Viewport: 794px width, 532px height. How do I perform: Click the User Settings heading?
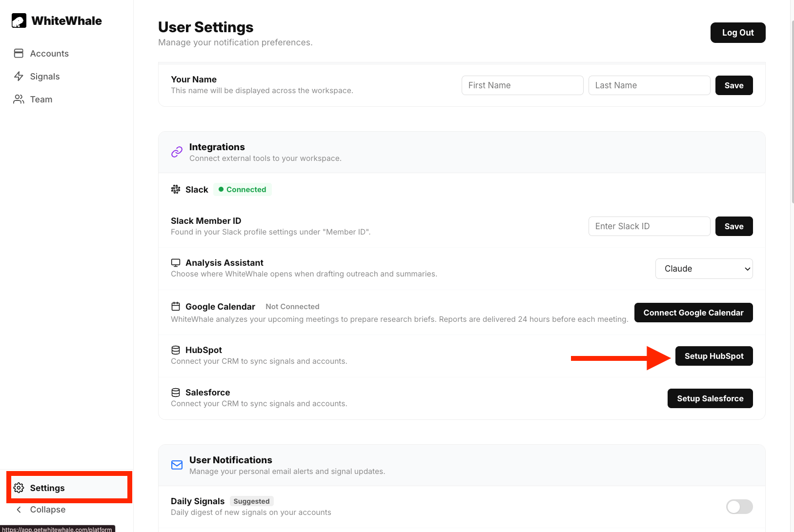point(206,27)
